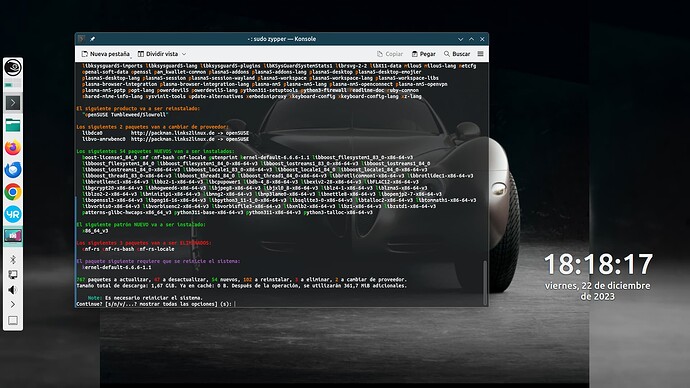This screenshot has height=388, width=690.
Task: Expand hidden system tray icons arrow
Action: [13, 304]
